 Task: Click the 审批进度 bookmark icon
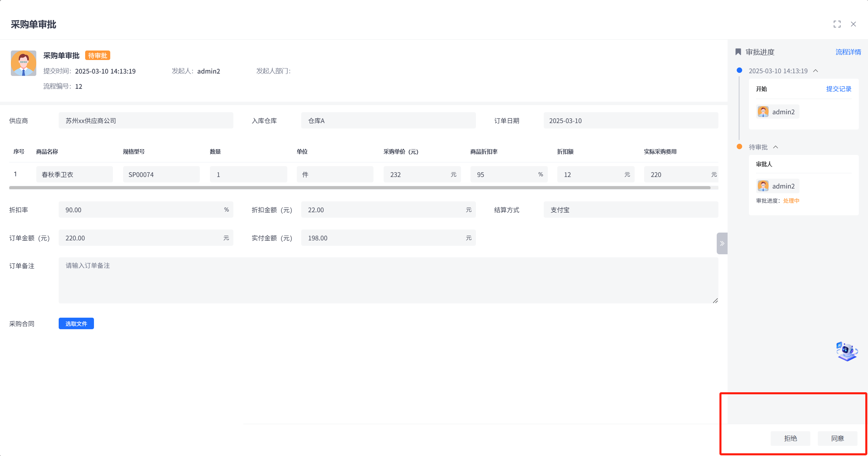(x=738, y=52)
